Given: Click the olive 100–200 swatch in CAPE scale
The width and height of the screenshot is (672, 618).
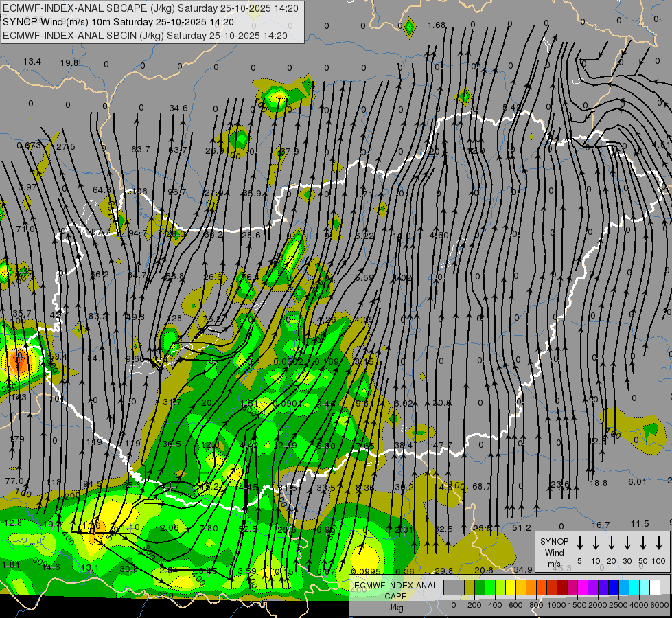Looking at the screenshot, I should coord(470,588).
